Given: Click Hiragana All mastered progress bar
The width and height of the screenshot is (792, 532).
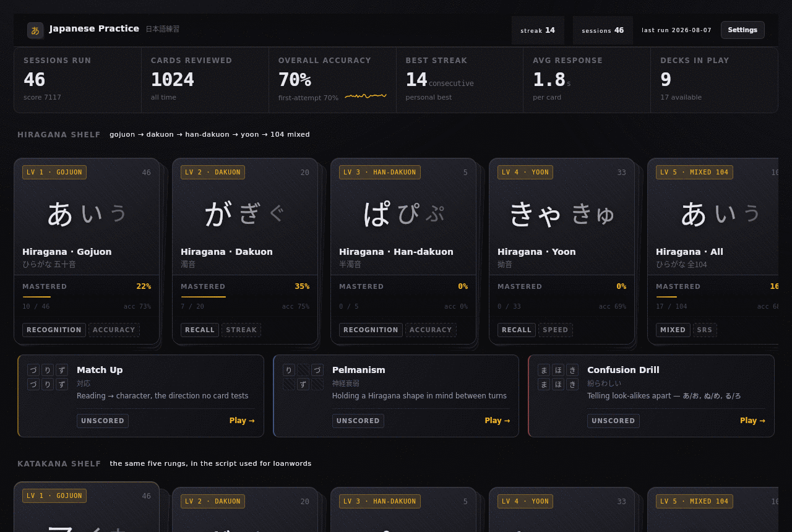Looking at the screenshot, I should point(717,297).
